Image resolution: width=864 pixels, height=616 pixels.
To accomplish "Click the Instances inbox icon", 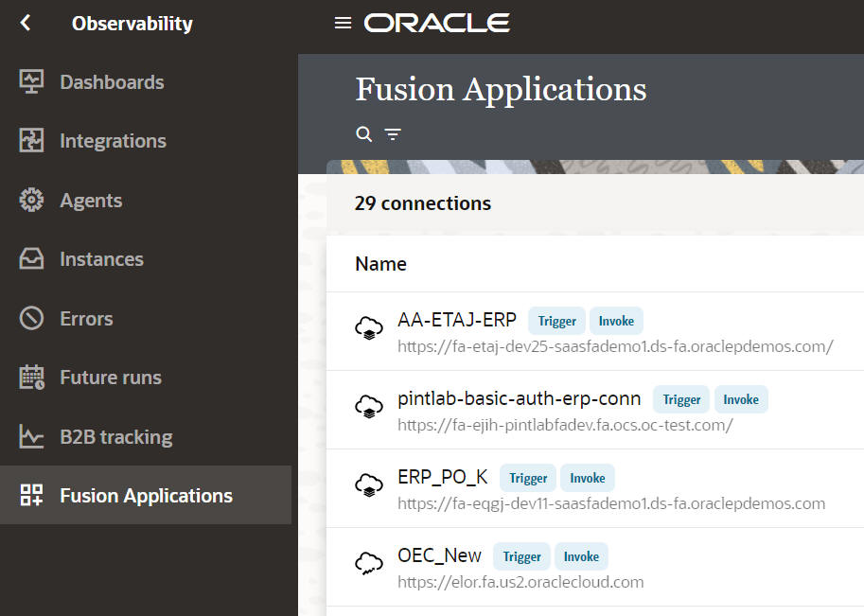I will coord(31,259).
